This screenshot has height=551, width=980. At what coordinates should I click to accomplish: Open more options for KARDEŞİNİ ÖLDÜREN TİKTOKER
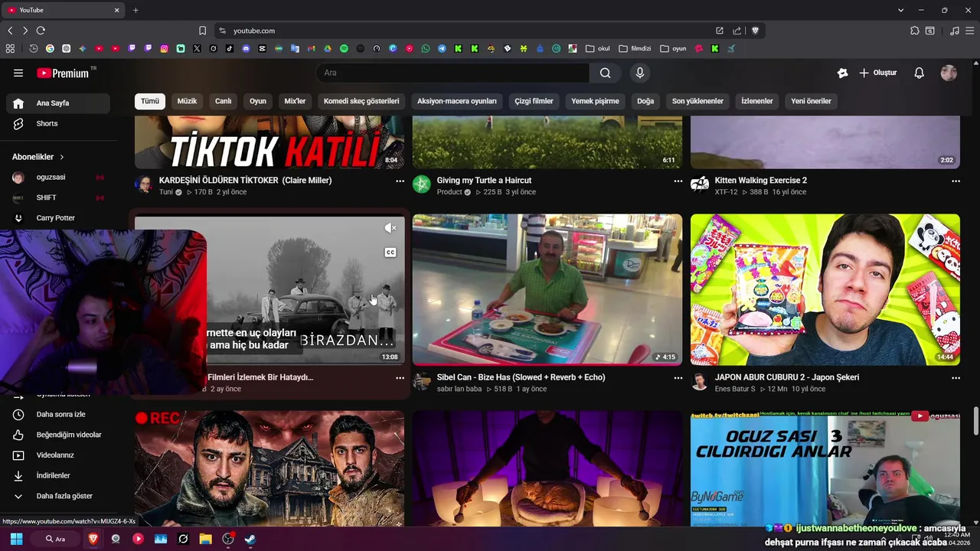400,181
